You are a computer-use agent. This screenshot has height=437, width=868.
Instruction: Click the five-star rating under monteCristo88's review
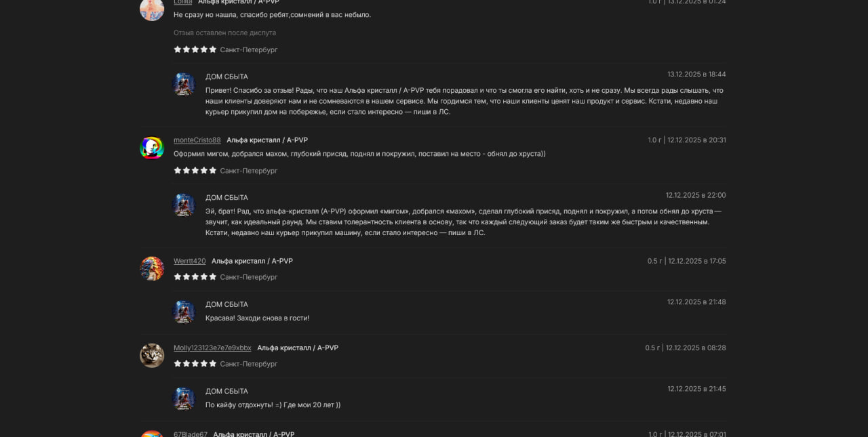point(195,171)
